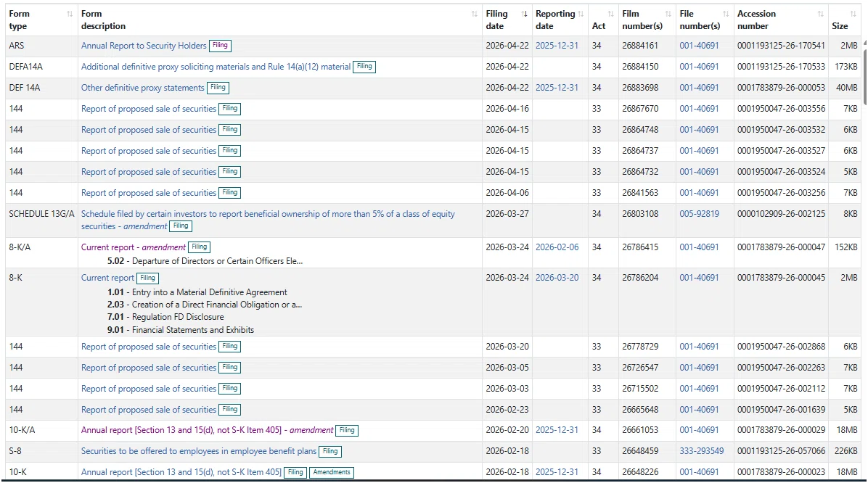
Task: Sort by Size column arrows
Action: tap(853, 14)
